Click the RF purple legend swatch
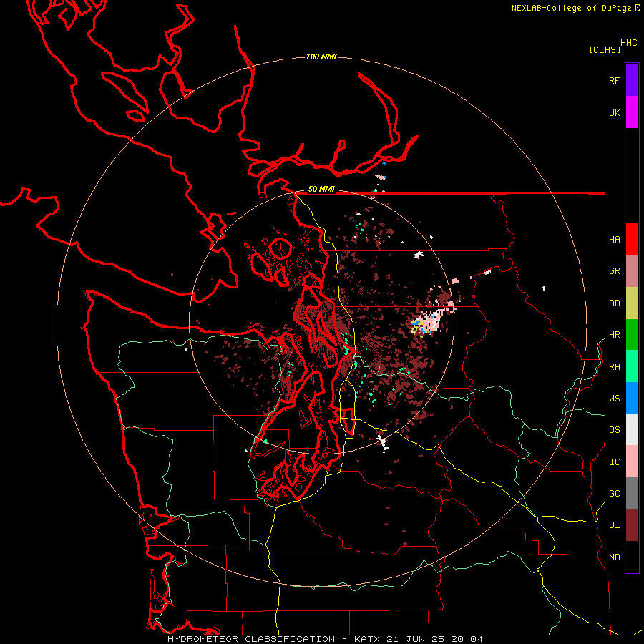This screenshot has height=644, width=644. pos(632,80)
